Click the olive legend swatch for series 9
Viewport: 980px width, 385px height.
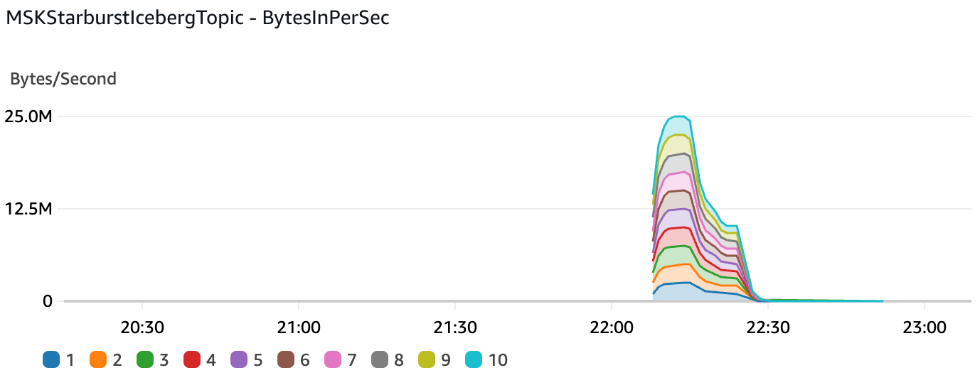click(426, 360)
